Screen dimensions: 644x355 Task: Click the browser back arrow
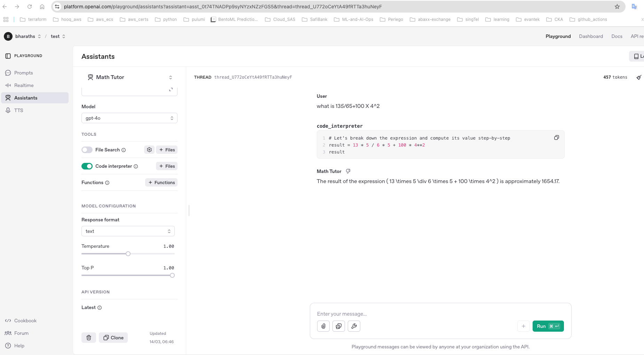click(5, 7)
